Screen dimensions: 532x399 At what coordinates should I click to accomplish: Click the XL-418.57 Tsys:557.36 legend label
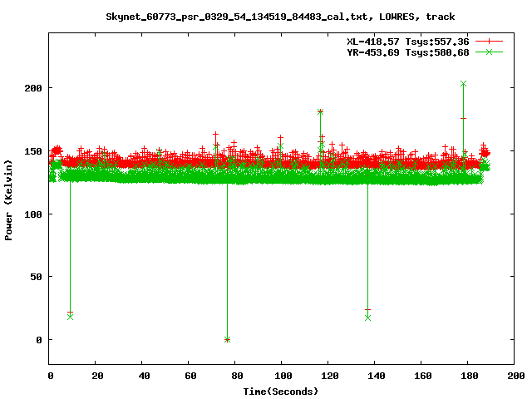click(408, 42)
